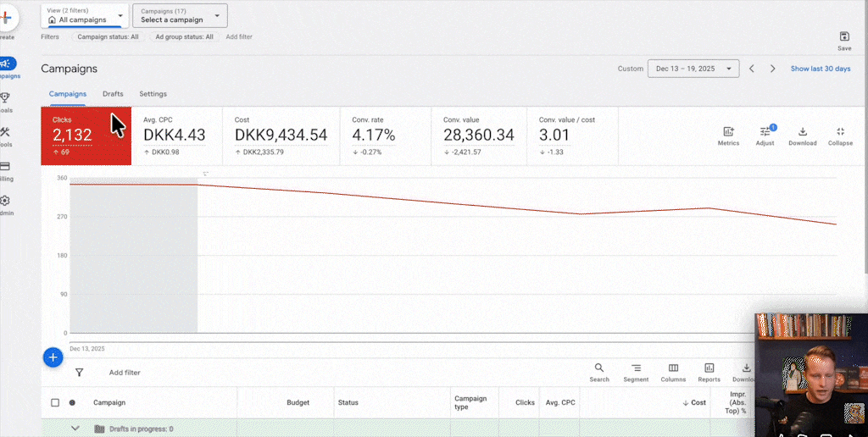The height and width of the screenshot is (437, 868).
Task: Toggle the select-all campaigns checkbox
Action: pos(55,403)
